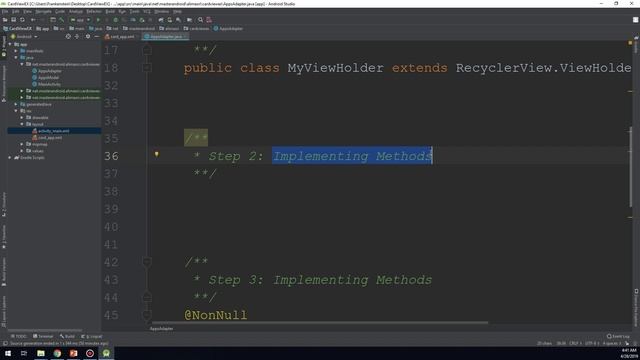Open the Help menu
Viewport: 640px width, 360px height.
pos(177,11)
